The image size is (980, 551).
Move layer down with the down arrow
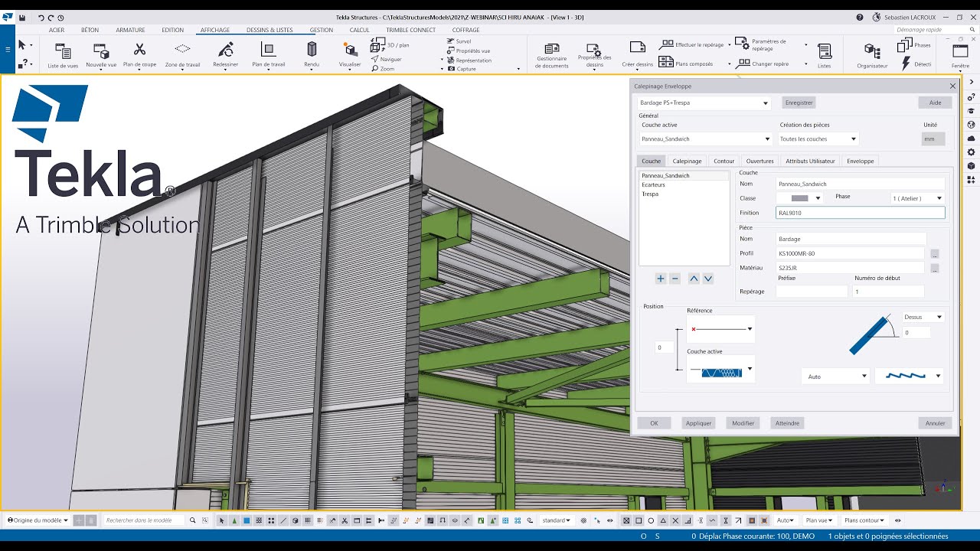[708, 279]
